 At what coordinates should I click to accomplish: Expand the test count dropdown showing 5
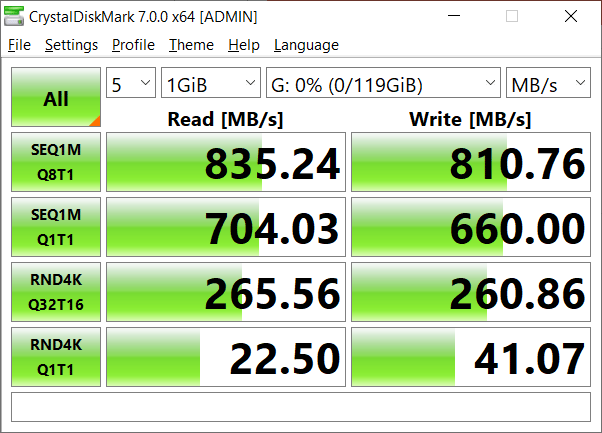(131, 83)
